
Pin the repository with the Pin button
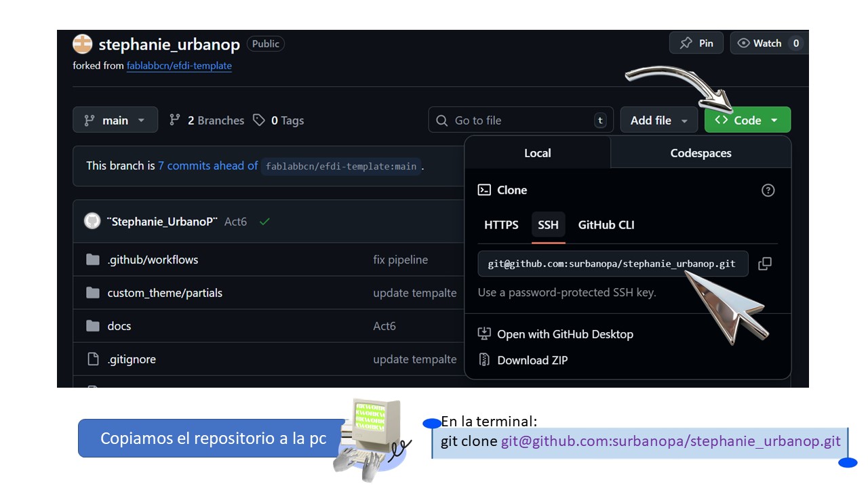(696, 43)
